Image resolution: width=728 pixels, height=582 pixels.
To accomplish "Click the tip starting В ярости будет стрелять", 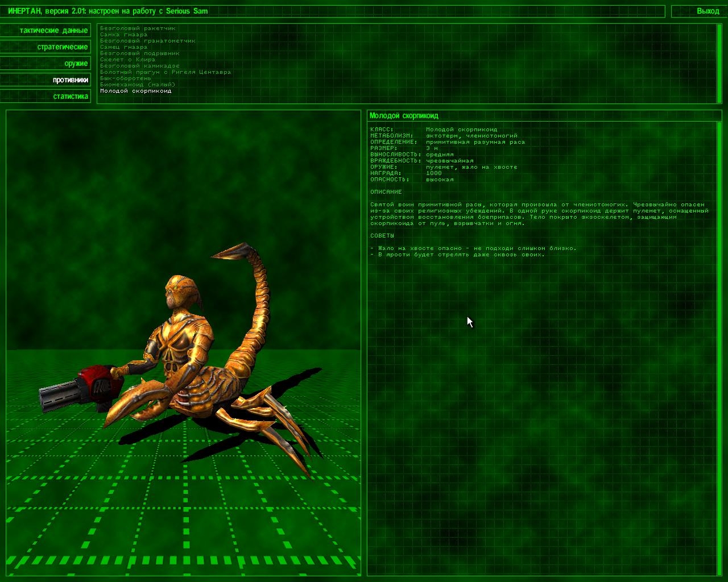I will pos(457,254).
